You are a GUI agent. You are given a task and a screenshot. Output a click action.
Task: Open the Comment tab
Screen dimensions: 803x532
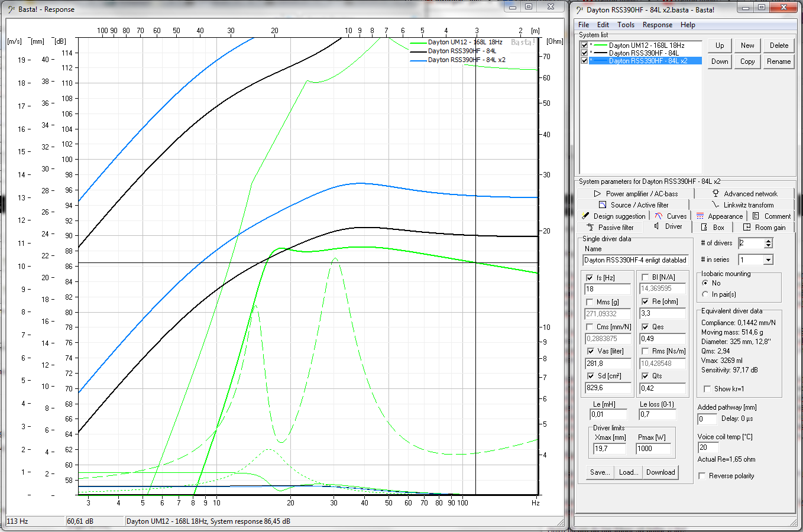pyautogui.click(x=771, y=216)
